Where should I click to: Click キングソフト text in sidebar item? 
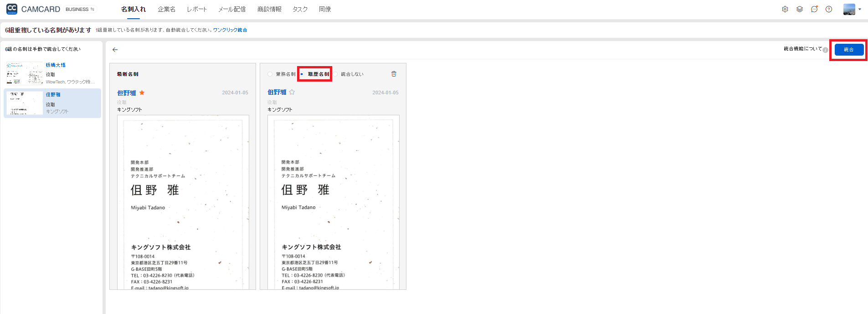pos(57,112)
